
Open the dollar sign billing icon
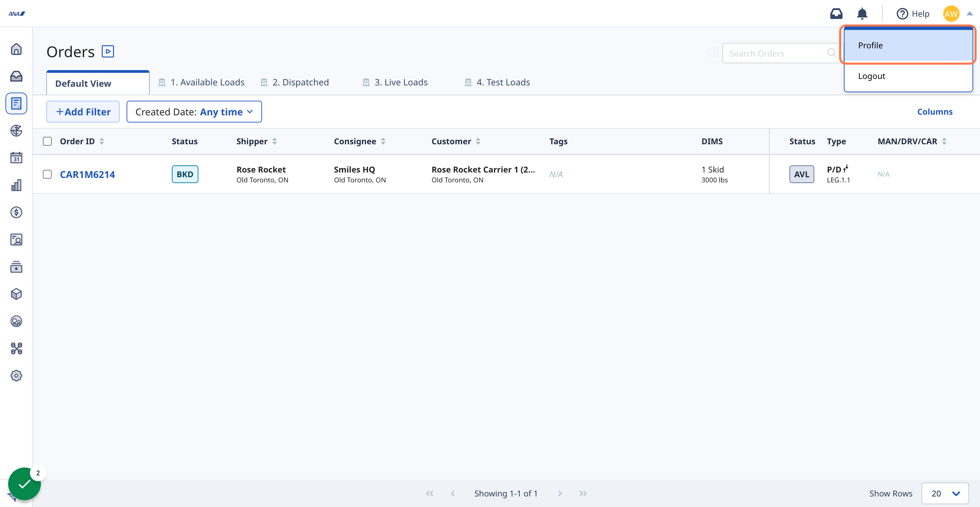click(x=16, y=212)
